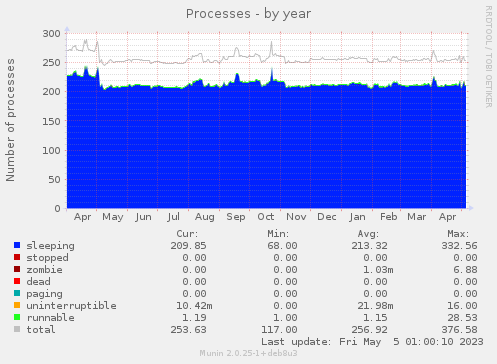This screenshot has width=497, height=364.
Task: Click the 'stopped' legend label
Action: click(x=47, y=258)
